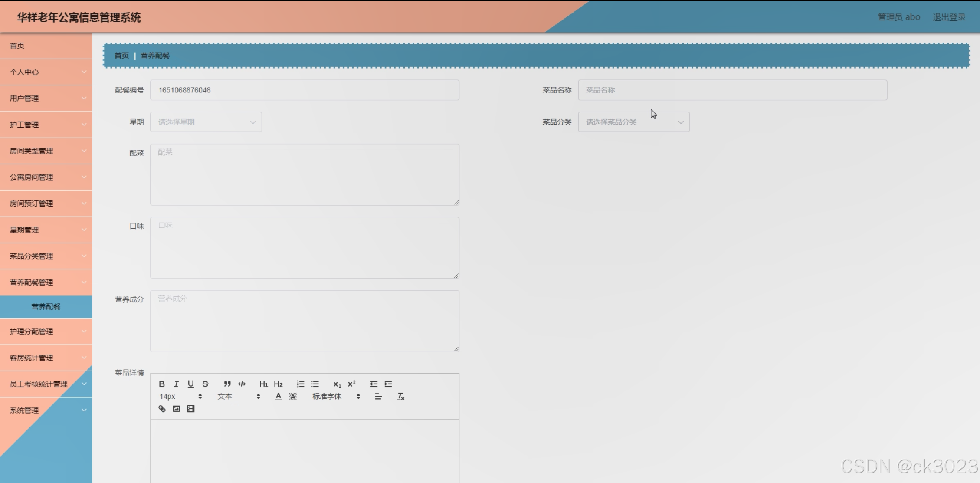This screenshot has height=483, width=980.
Task: Apply strikethrough formatting
Action: click(205, 384)
